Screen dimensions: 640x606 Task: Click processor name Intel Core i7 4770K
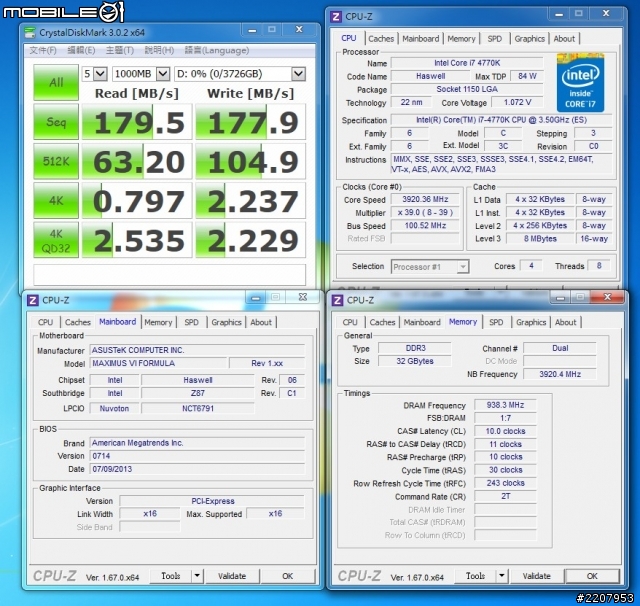pyautogui.click(x=467, y=63)
